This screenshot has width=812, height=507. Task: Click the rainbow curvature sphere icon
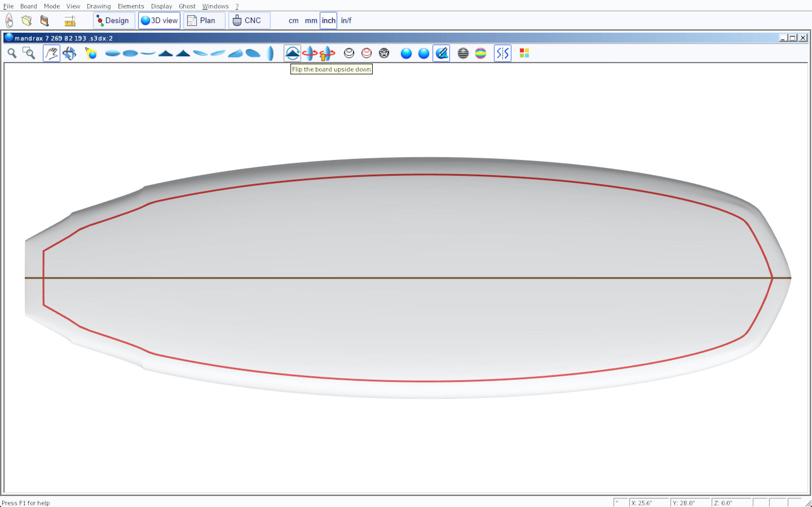pos(480,53)
